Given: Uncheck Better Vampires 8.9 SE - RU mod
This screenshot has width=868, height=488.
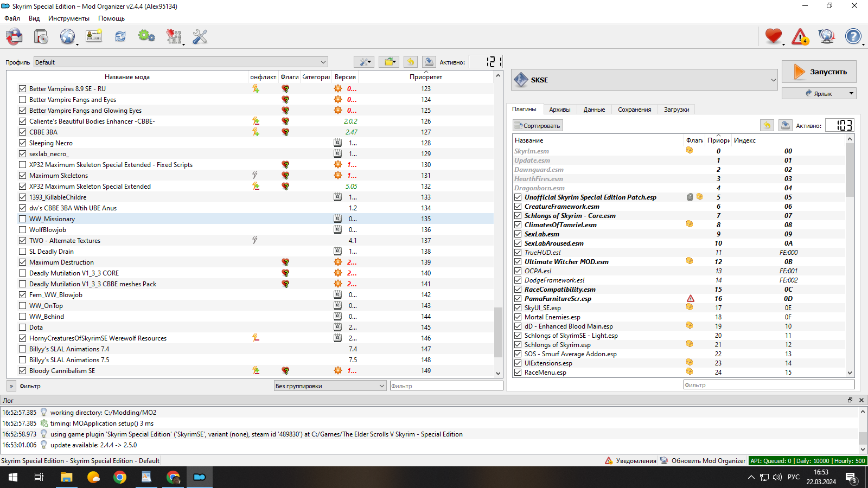Looking at the screenshot, I should 22,88.
